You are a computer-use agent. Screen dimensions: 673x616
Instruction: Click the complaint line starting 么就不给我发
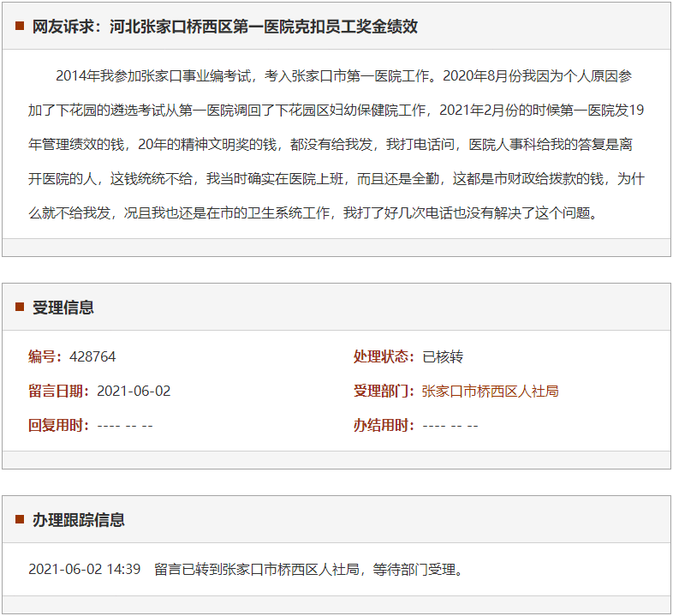(313, 213)
